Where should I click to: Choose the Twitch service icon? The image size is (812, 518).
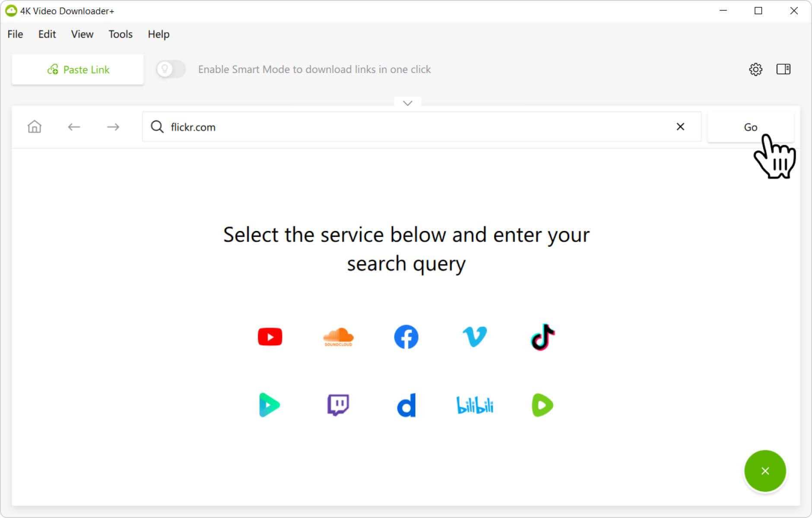click(338, 405)
